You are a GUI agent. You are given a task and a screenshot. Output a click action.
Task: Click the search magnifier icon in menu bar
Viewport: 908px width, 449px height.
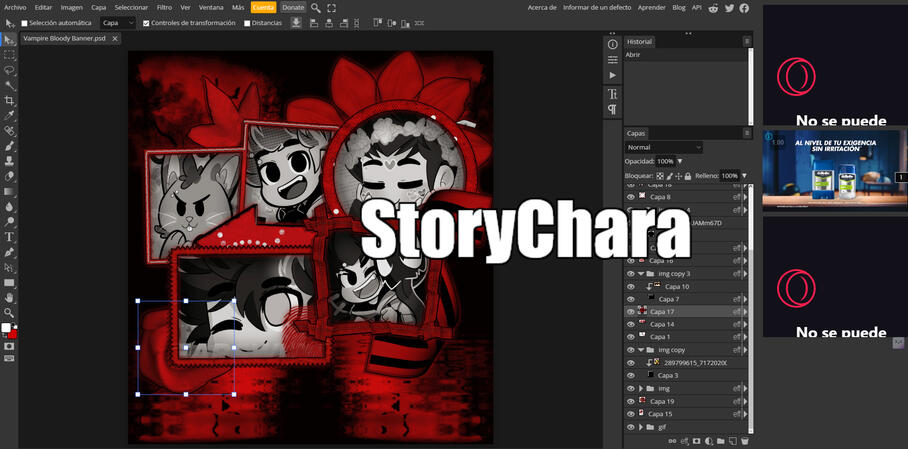pos(316,7)
